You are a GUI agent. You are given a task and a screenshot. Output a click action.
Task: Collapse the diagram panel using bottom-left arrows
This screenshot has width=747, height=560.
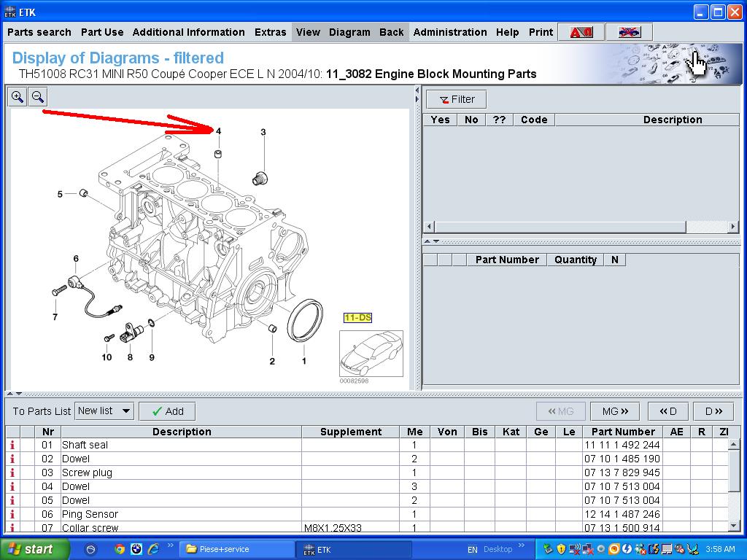(14, 394)
